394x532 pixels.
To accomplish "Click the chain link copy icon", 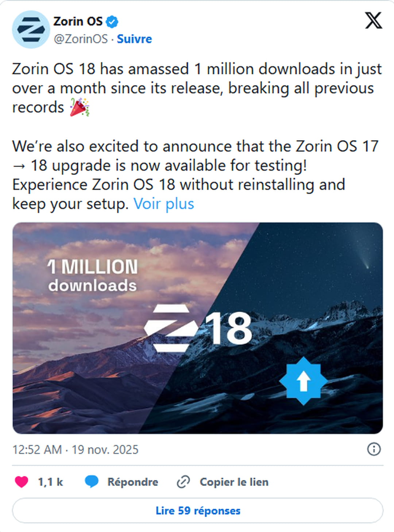I will pos(183,482).
